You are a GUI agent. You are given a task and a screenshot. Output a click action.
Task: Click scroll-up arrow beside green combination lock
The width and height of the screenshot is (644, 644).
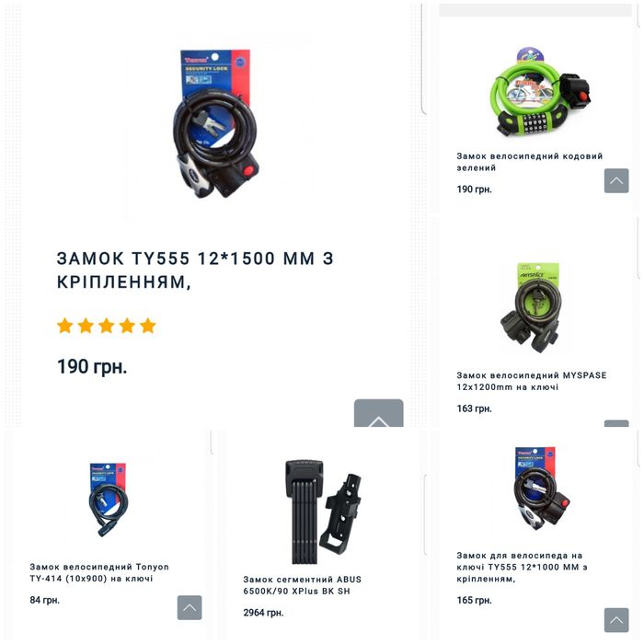616,180
